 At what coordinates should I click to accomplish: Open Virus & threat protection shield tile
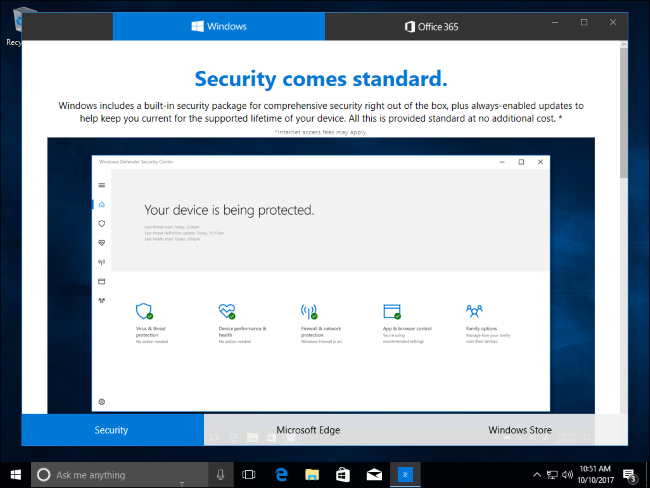(144, 311)
